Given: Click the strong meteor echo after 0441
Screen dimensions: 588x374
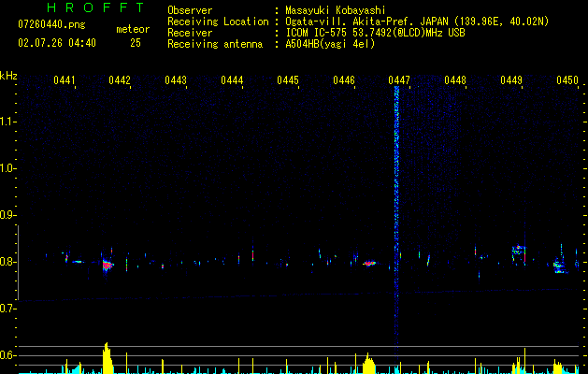Looking at the screenshot, I should (x=108, y=266).
